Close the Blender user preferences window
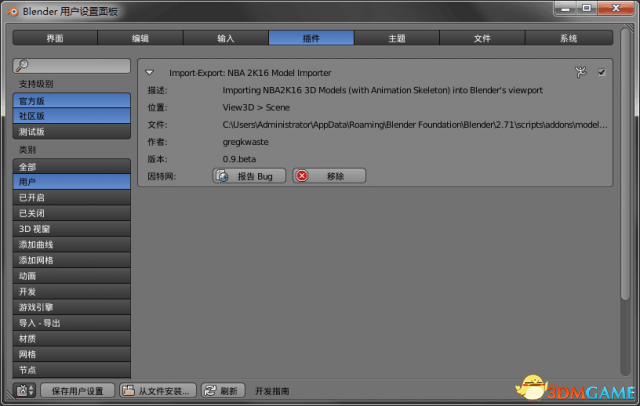 coord(616,8)
